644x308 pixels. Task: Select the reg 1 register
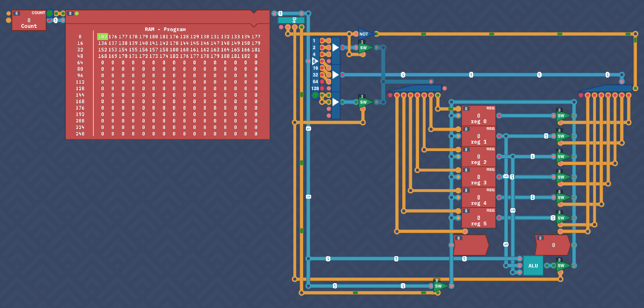pos(478,136)
